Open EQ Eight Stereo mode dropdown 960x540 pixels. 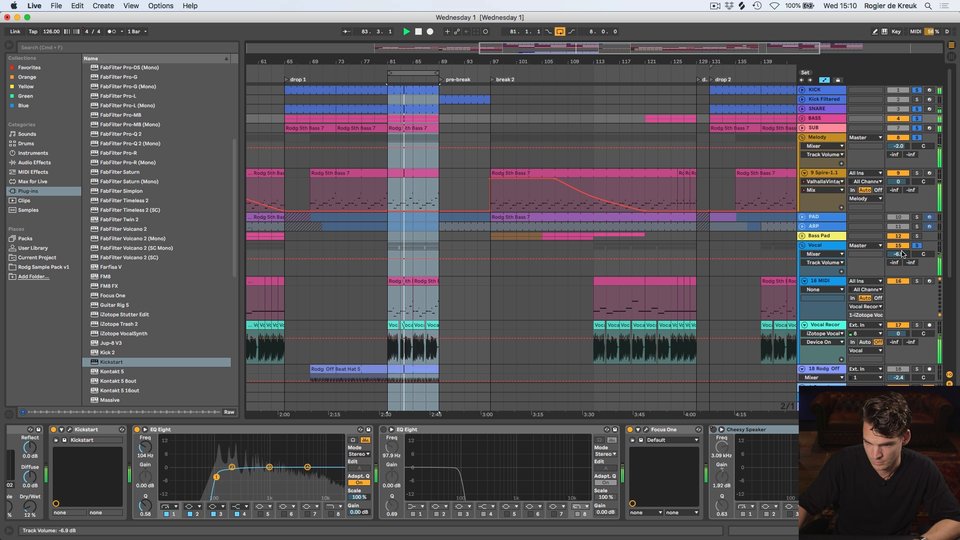[x=359, y=454]
